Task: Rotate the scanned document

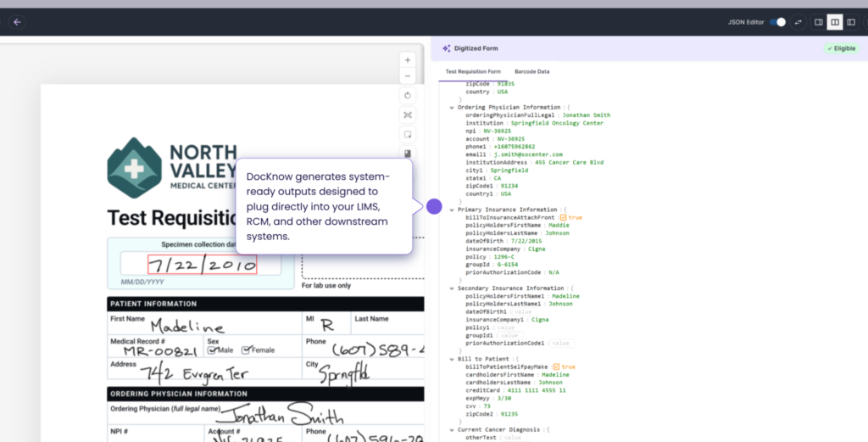Action: pos(408,96)
